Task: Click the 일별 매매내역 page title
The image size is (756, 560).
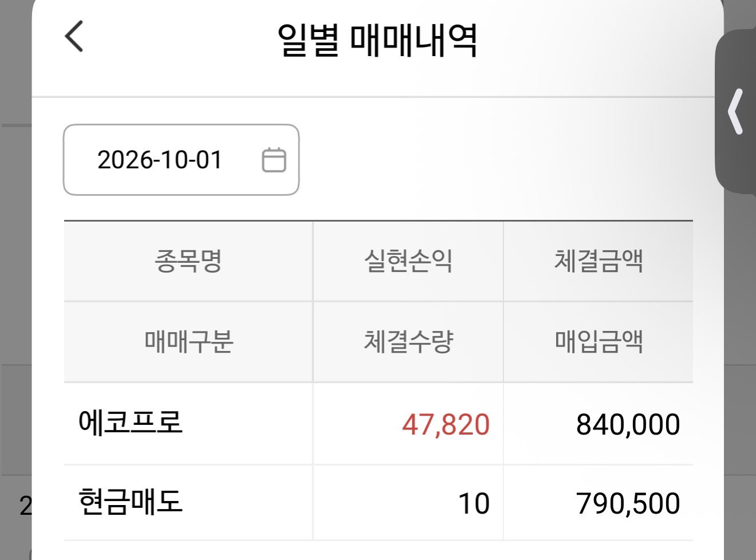Action: (377, 40)
